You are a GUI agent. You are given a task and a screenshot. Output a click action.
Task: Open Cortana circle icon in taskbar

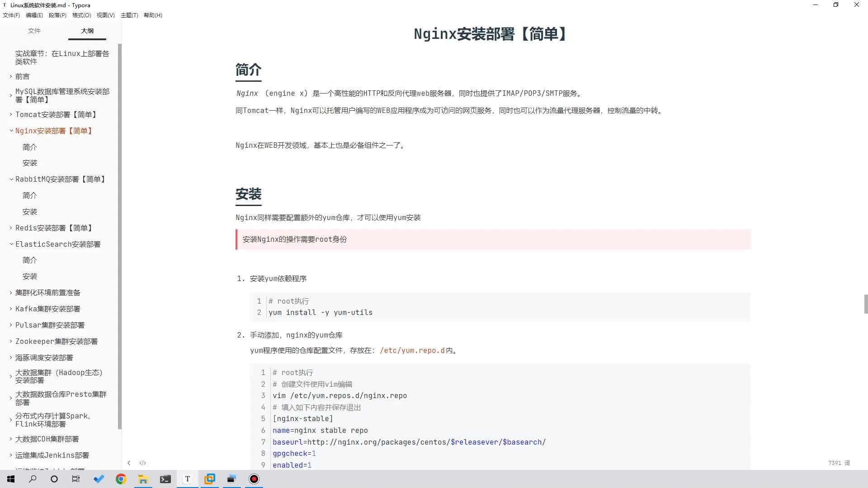pos(54,479)
